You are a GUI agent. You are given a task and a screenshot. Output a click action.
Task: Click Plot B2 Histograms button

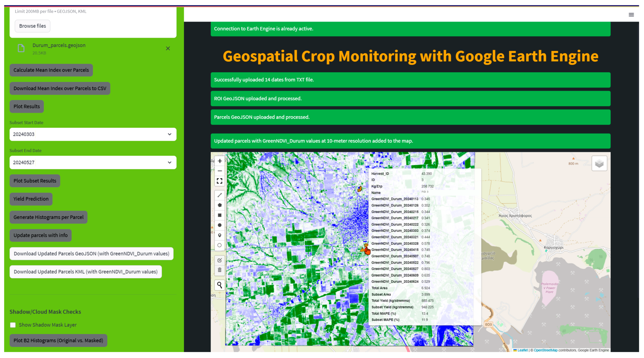58,340
